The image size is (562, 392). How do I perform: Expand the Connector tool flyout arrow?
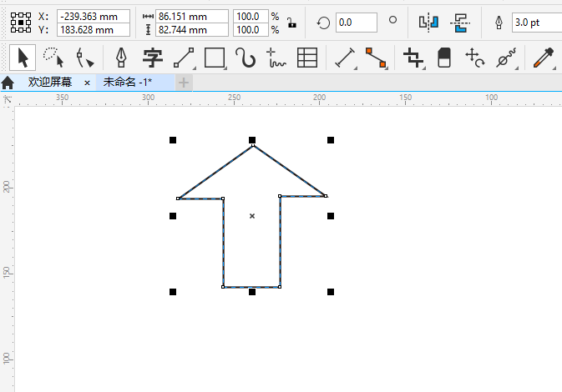point(387,68)
